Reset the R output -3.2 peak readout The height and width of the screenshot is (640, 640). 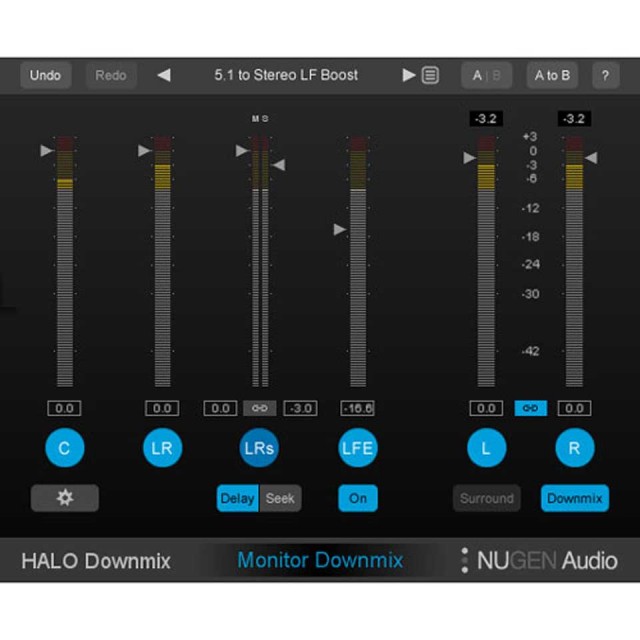click(x=574, y=119)
